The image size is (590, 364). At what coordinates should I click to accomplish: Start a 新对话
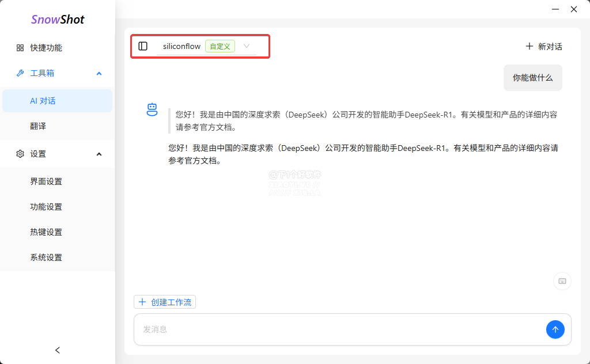(544, 47)
